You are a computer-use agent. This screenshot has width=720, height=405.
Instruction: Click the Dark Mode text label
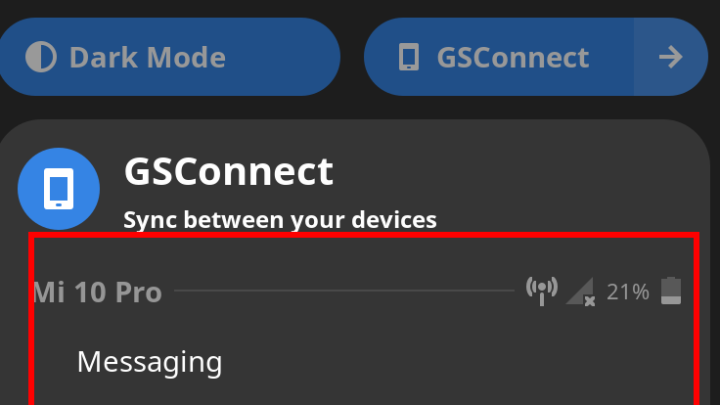tap(147, 57)
